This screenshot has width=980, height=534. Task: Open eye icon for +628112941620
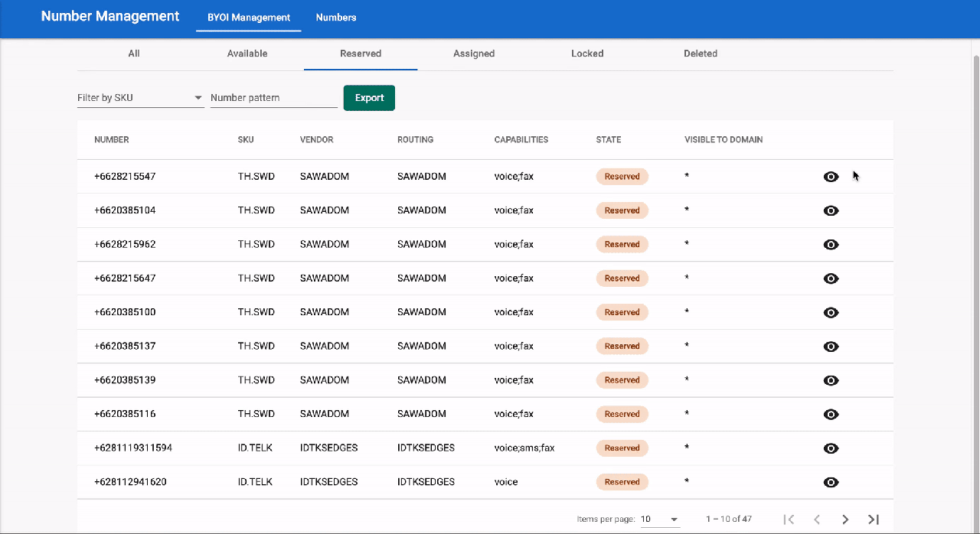[x=831, y=482]
